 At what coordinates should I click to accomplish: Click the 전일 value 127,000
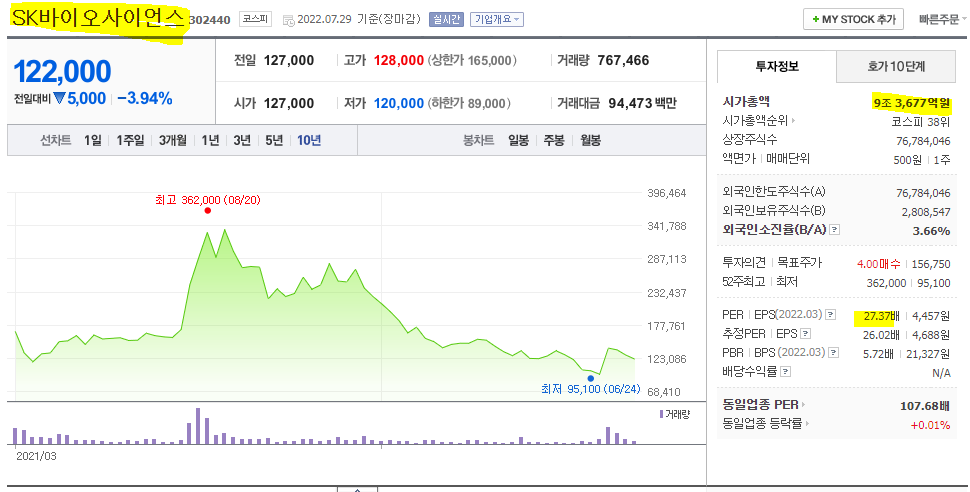pos(289,61)
